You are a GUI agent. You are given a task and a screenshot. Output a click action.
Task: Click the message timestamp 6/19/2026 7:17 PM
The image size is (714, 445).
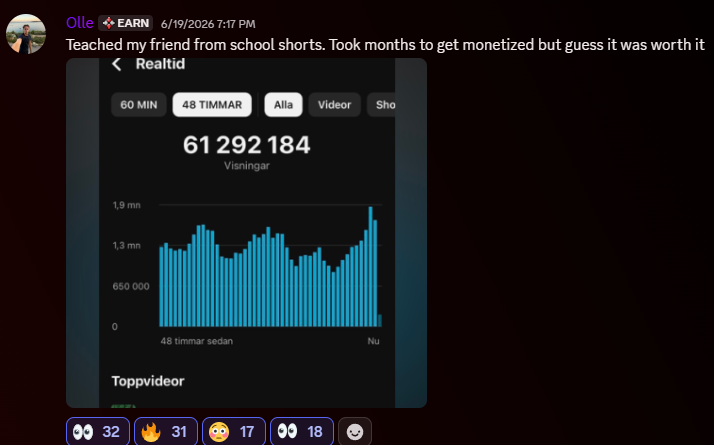(x=208, y=24)
